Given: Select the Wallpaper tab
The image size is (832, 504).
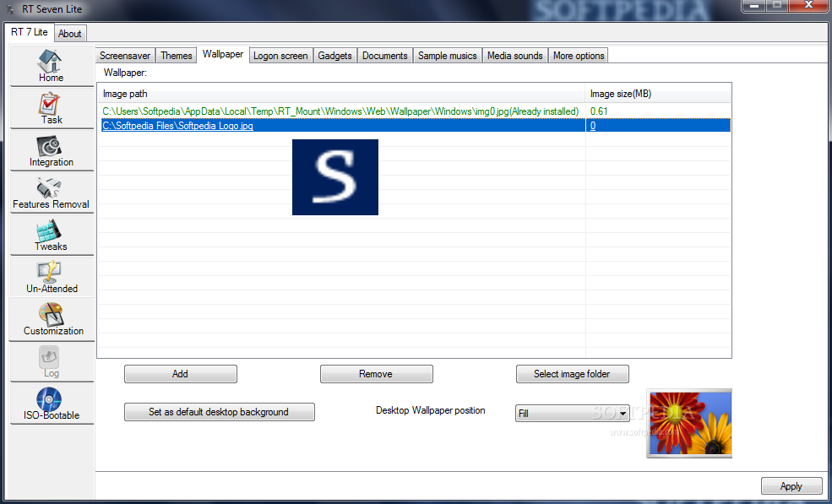Looking at the screenshot, I should pyautogui.click(x=223, y=54).
